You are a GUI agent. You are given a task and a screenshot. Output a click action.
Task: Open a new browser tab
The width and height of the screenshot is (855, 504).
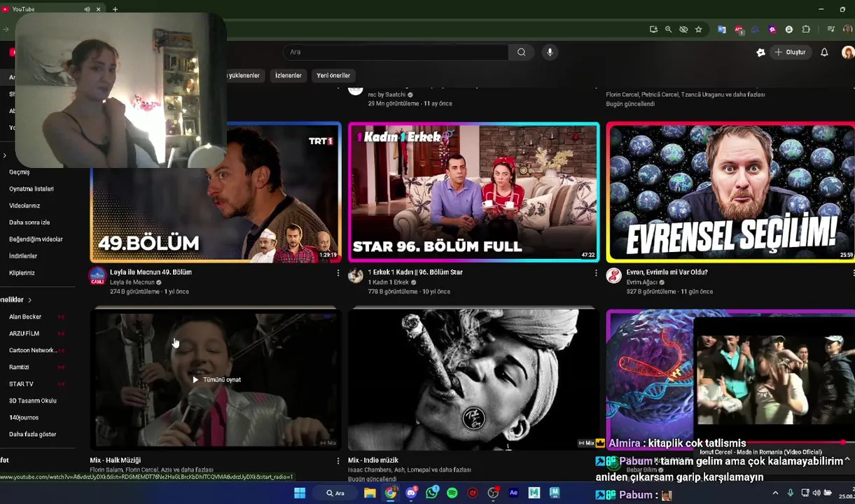tap(115, 9)
